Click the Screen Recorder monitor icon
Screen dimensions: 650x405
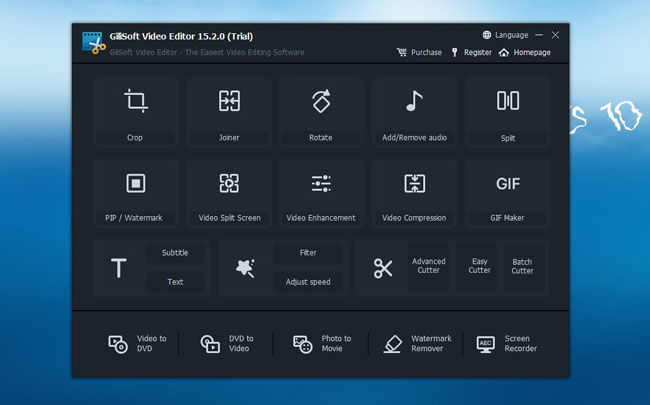(485, 344)
